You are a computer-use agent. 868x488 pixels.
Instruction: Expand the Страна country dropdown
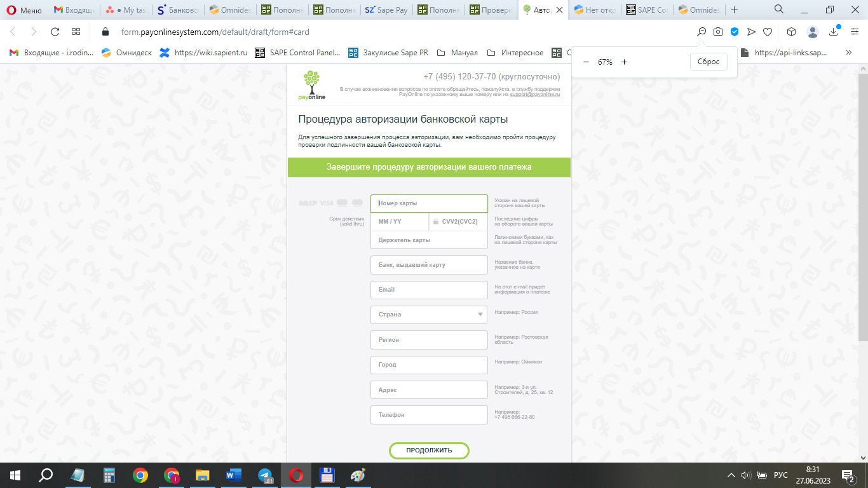(429, 315)
